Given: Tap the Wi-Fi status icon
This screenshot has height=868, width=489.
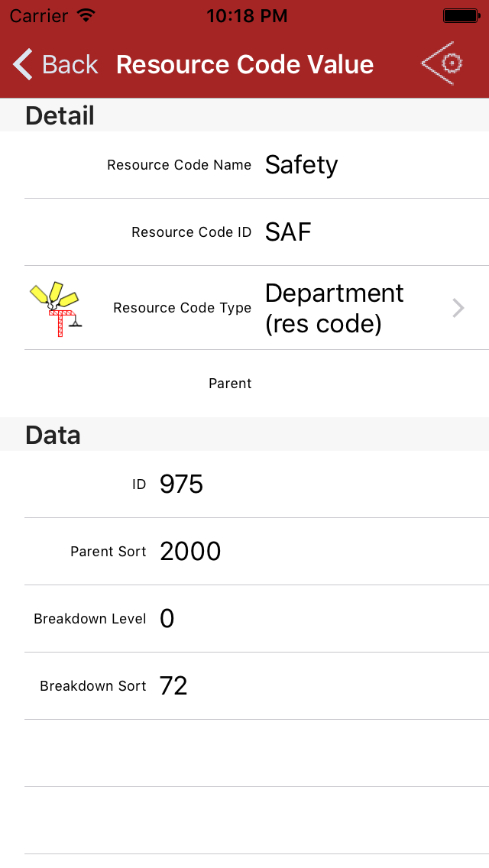Looking at the screenshot, I should (86, 15).
